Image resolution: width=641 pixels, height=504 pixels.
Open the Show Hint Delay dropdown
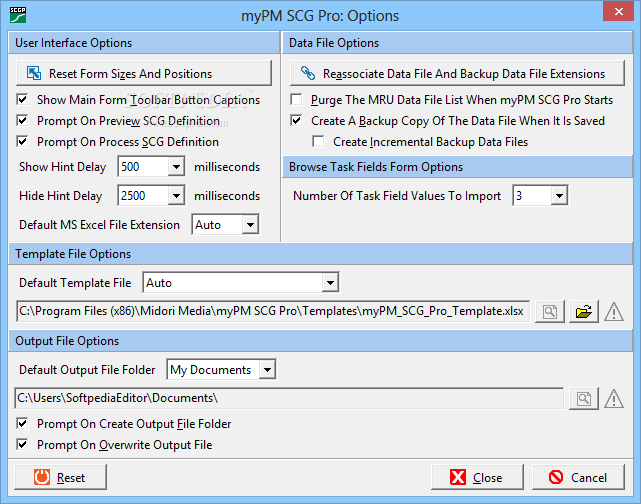(176, 166)
